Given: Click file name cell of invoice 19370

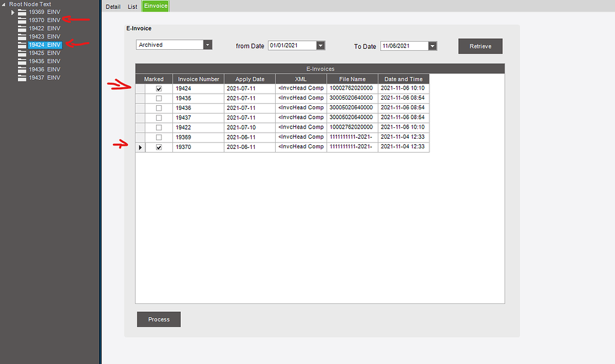Looking at the screenshot, I should (352, 148).
